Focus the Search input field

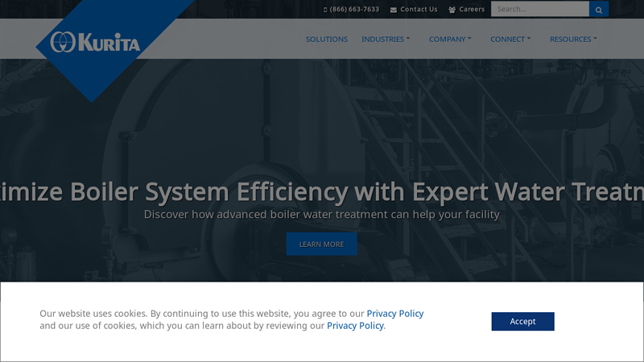(x=540, y=9)
